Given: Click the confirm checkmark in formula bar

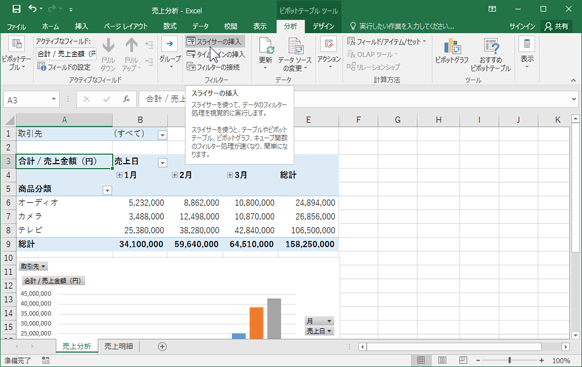Looking at the screenshot, I should point(107,99).
